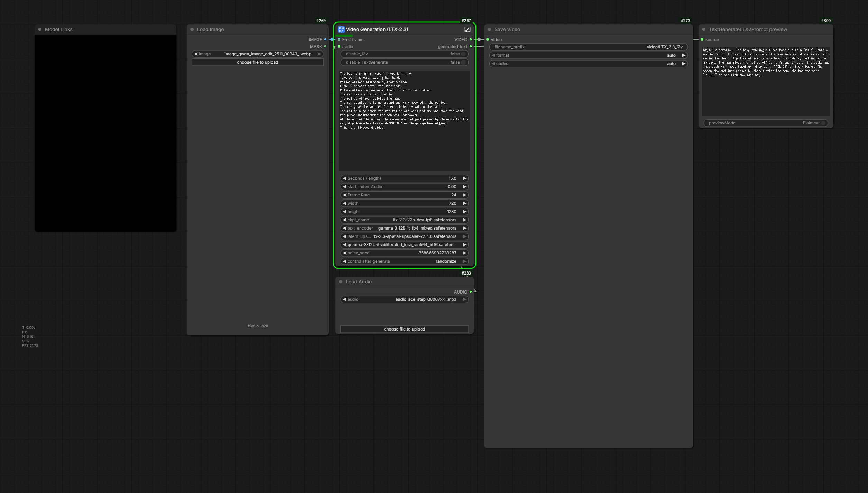The width and height of the screenshot is (868, 493).
Task: Click the generated_text output slot
Action: pyautogui.click(x=471, y=46)
